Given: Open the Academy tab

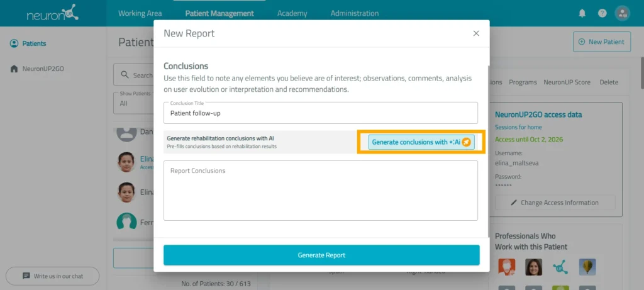Looking at the screenshot, I should click(292, 13).
